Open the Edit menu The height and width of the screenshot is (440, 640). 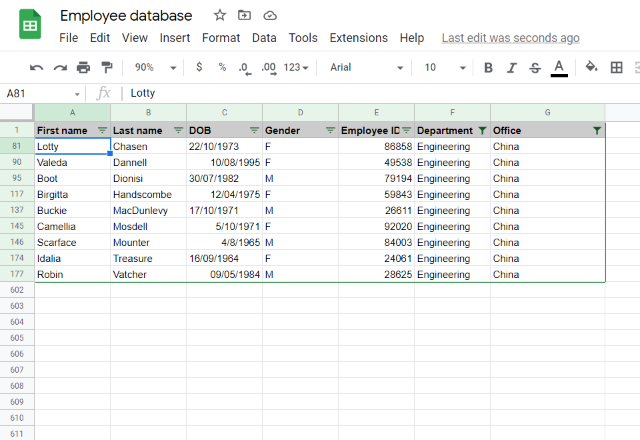[x=100, y=38]
